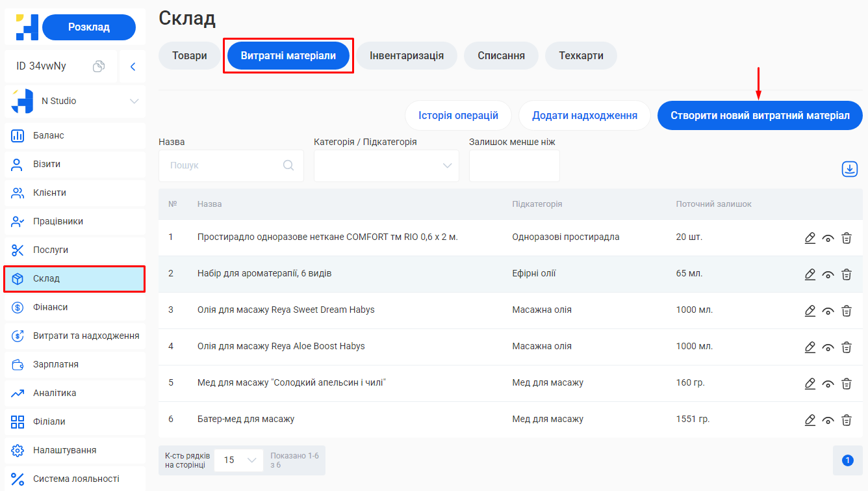Collapse sidebar with the left chevron

point(133,66)
